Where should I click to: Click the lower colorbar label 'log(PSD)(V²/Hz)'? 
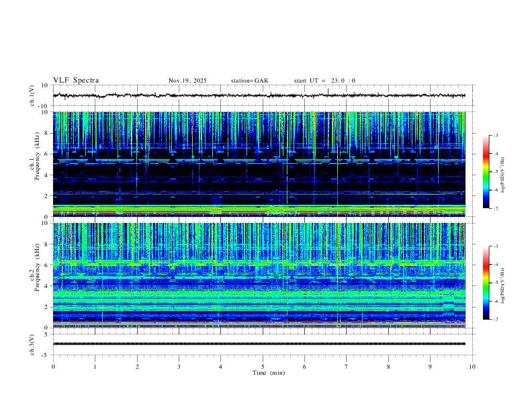tap(502, 285)
